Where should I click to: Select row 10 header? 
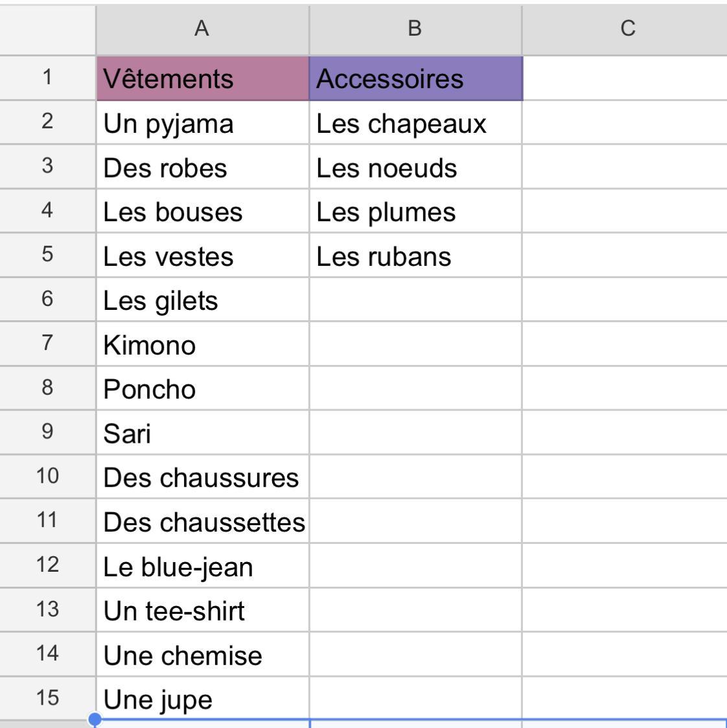click(48, 477)
